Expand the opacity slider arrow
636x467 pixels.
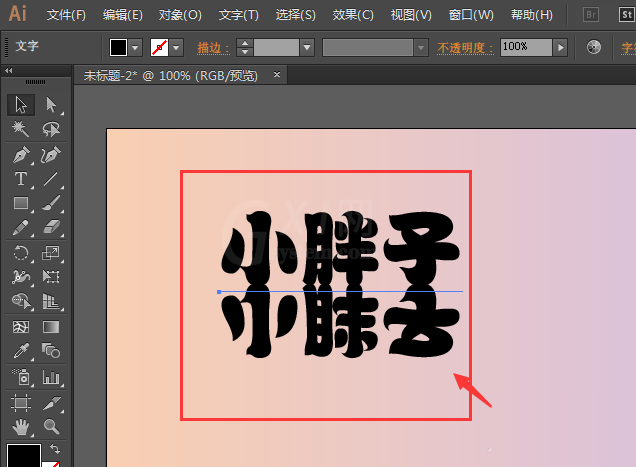click(561, 47)
